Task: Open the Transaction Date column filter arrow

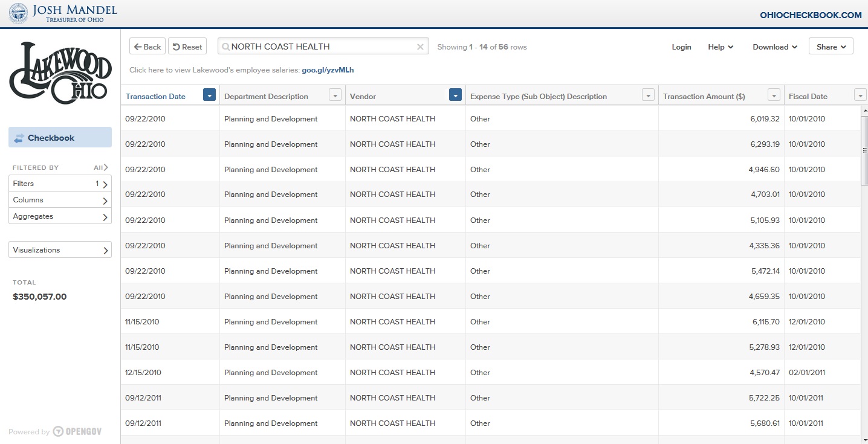Action: point(209,95)
